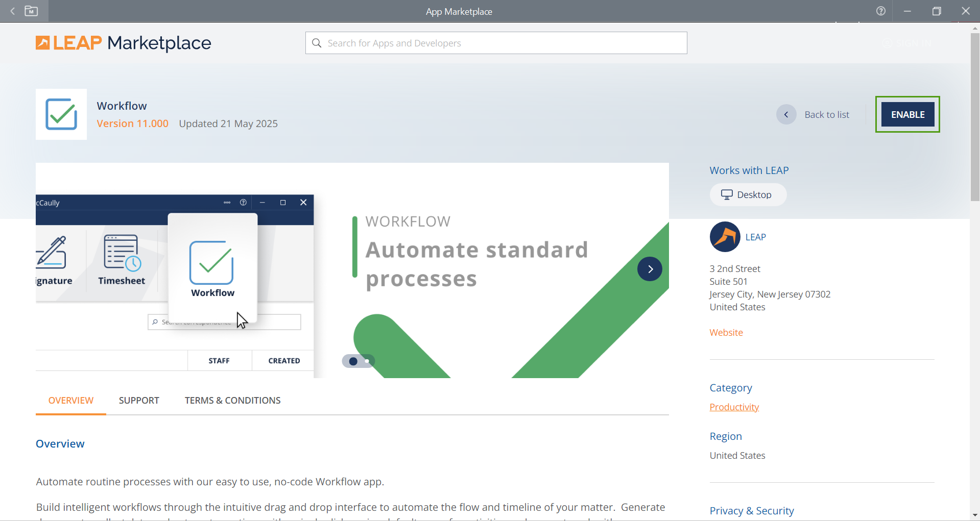
Task: Open the developer Website link
Action: [726, 333]
